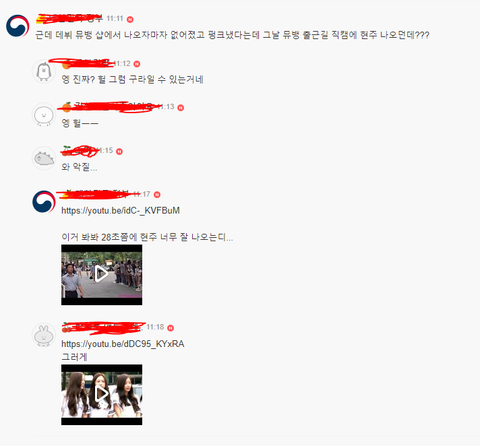Click the red N badge next to 11:18
This screenshot has height=446, width=480.
pyautogui.click(x=170, y=328)
